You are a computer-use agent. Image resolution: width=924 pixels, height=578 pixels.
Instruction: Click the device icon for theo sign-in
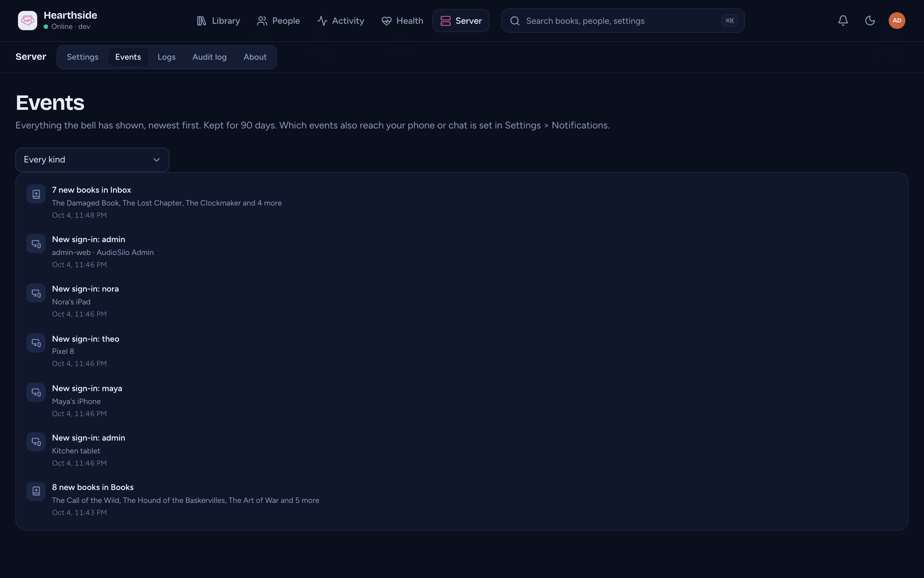tap(36, 343)
